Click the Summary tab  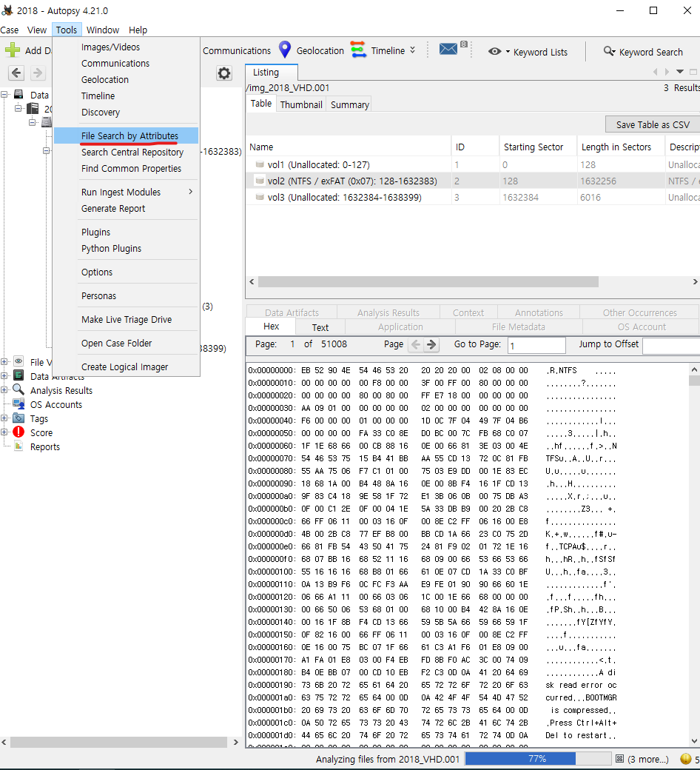click(x=349, y=104)
